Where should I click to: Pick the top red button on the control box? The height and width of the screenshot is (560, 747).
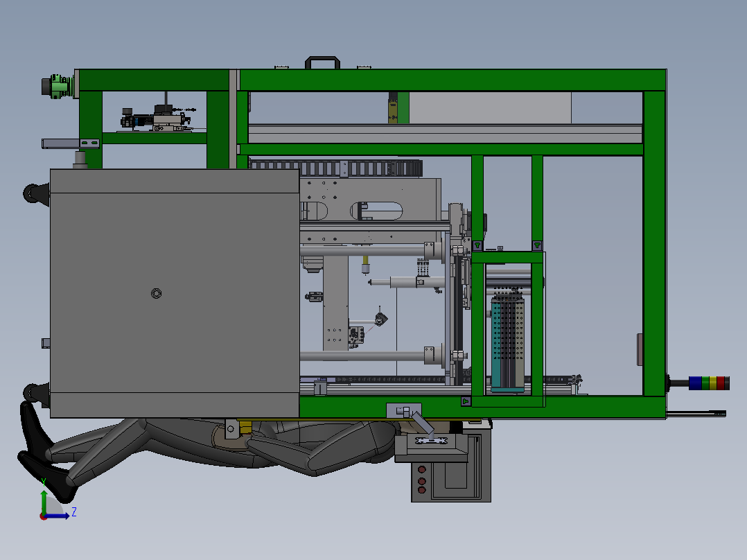click(421, 470)
